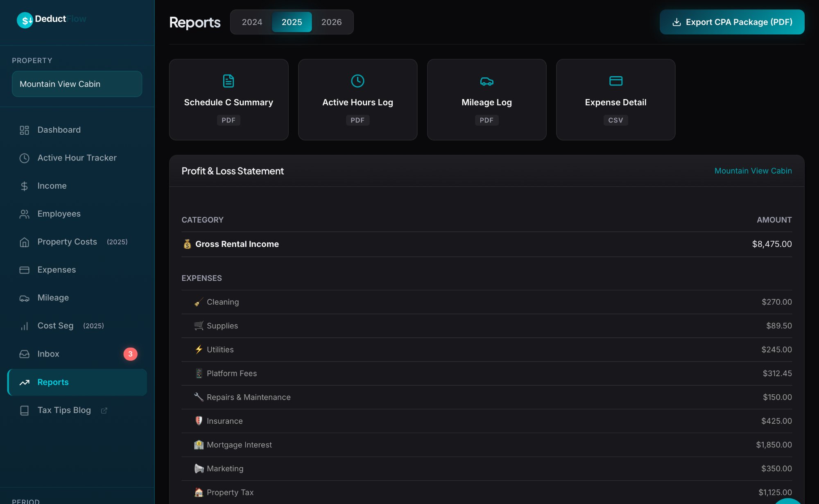The image size is (819, 504).
Task: Click the DeductFlow logo icon
Action: (x=25, y=19)
